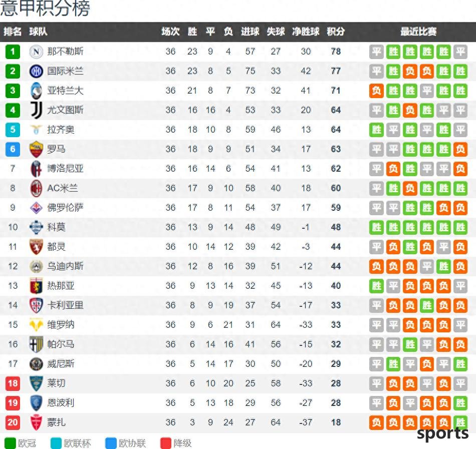Image resolution: width=476 pixels, height=449 pixels.
Task: Click the Parma club crest icon
Action: pyautogui.click(x=36, y=344)
